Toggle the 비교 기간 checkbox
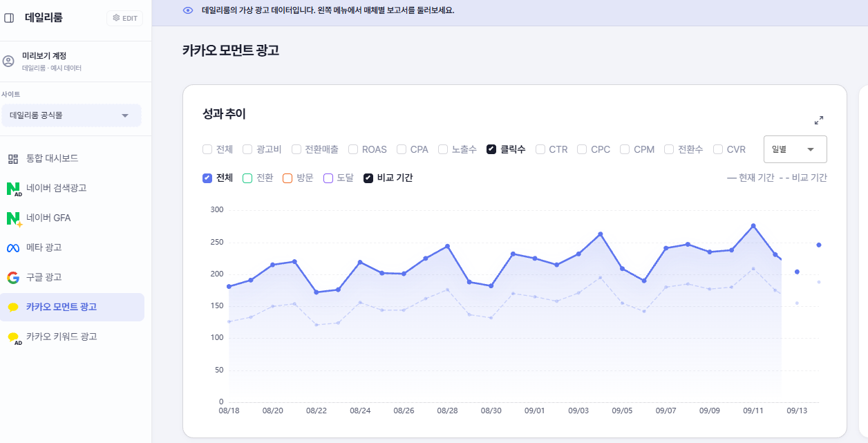868x443 pixels. coord(368,178)
